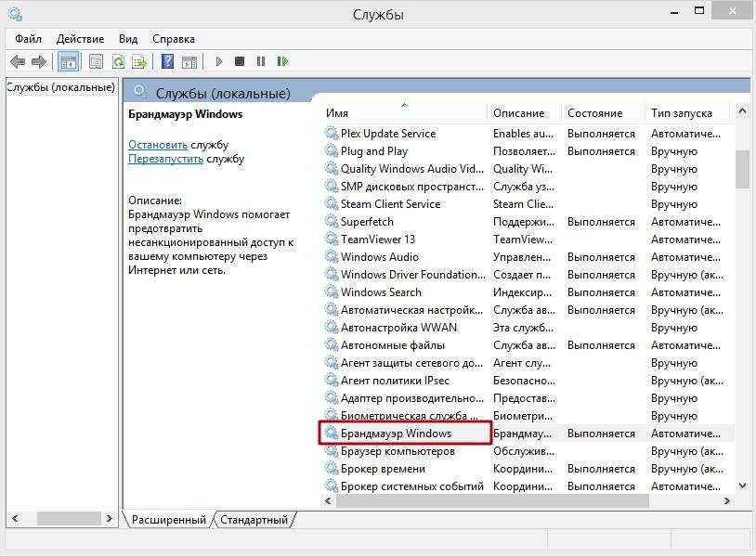Select Службы (локальные) in the left tree
The image size is (756, 557).
pyautogui.click(x=60, y=87)
